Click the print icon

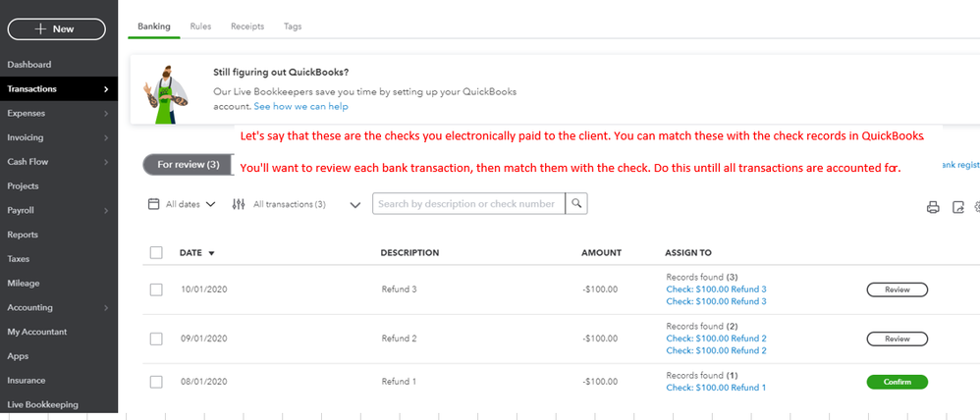click(x=933, y=207)
